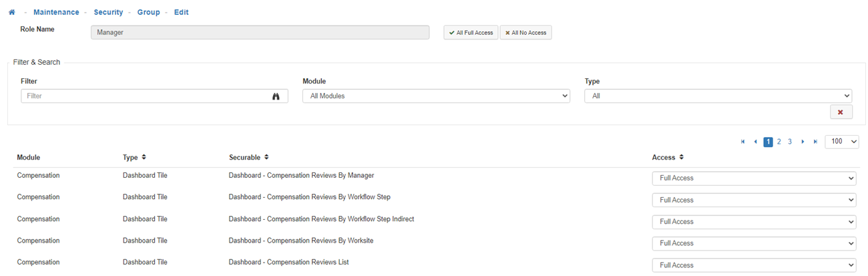Click the home icon in breadcrumb
Image resolution: width=868 pixels, height=276 pixels.
(x=11, y=12)
